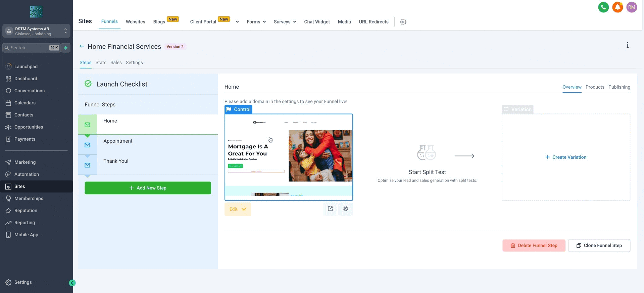
Task: Click the info icon at top right
Action: click(x=627, y=45)
